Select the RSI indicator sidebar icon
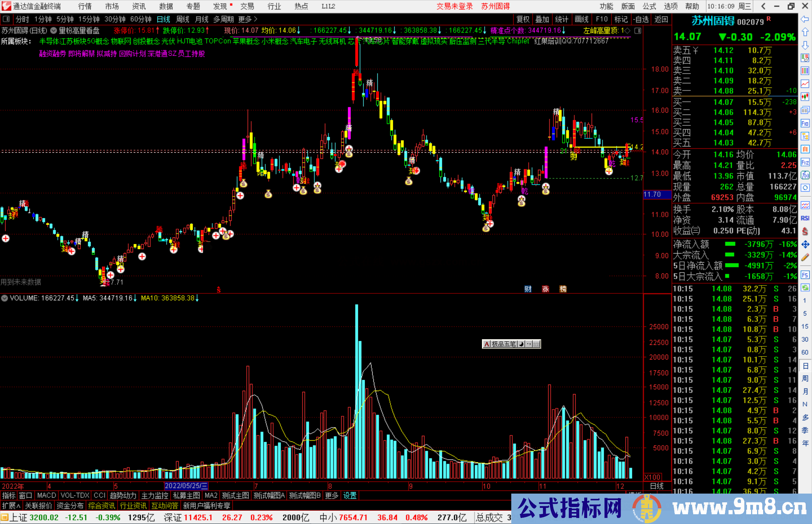Image resolution: width=812 pixels, height=524 pixels. 805,218
